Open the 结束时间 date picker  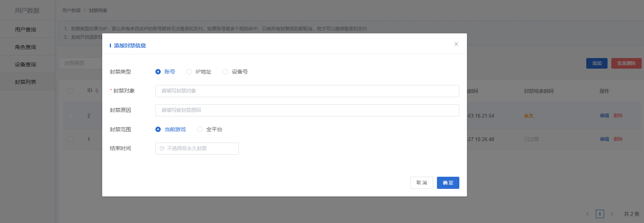point(197,149)
